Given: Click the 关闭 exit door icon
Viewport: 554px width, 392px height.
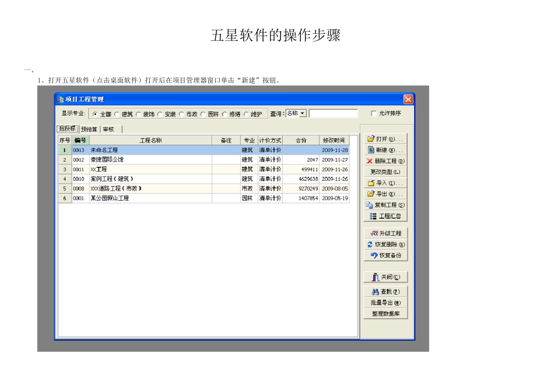Looking at the screenshot, I should click(x=375, y=276).
